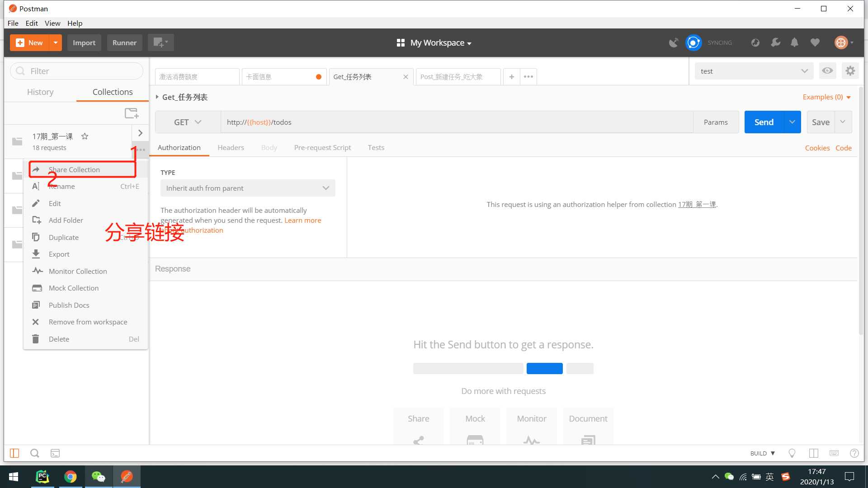Select Export from context menu
Screen dimensions: 868x488
[85, 254]
